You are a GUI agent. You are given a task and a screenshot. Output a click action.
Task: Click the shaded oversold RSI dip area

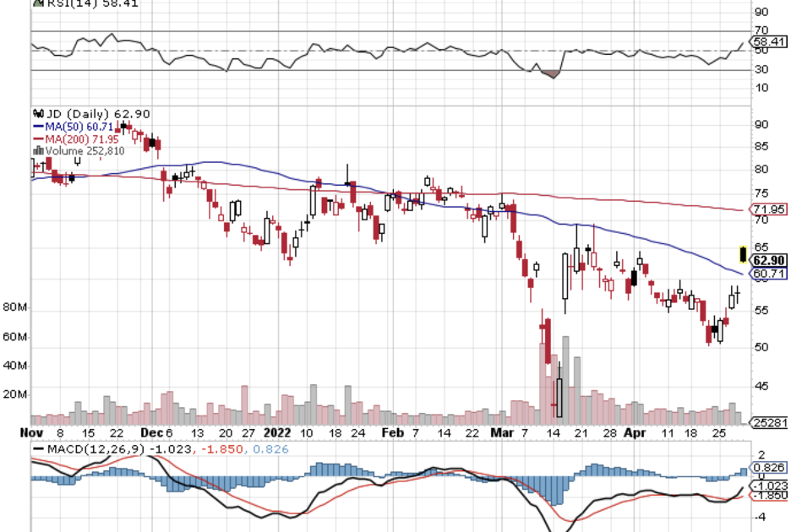(x=554, y=75)
